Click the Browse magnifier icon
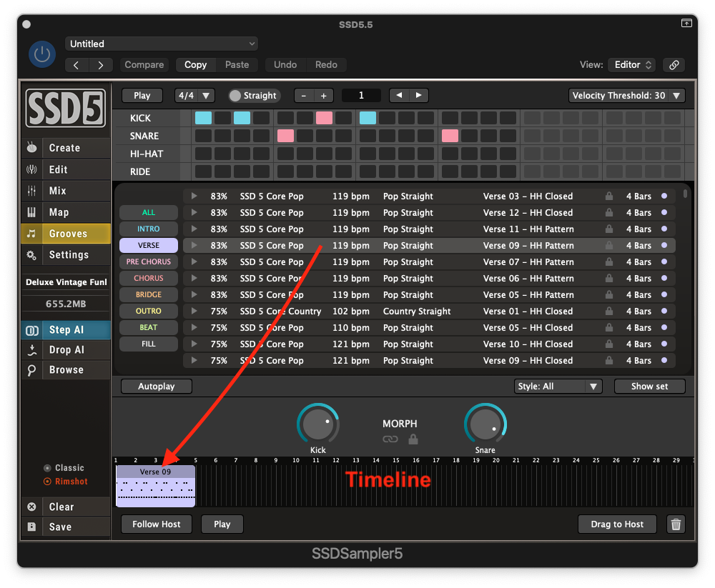 pos(32,369)
